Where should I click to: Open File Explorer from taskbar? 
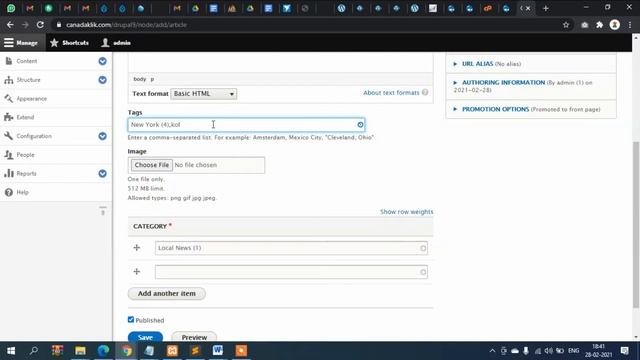coord(80,351)
